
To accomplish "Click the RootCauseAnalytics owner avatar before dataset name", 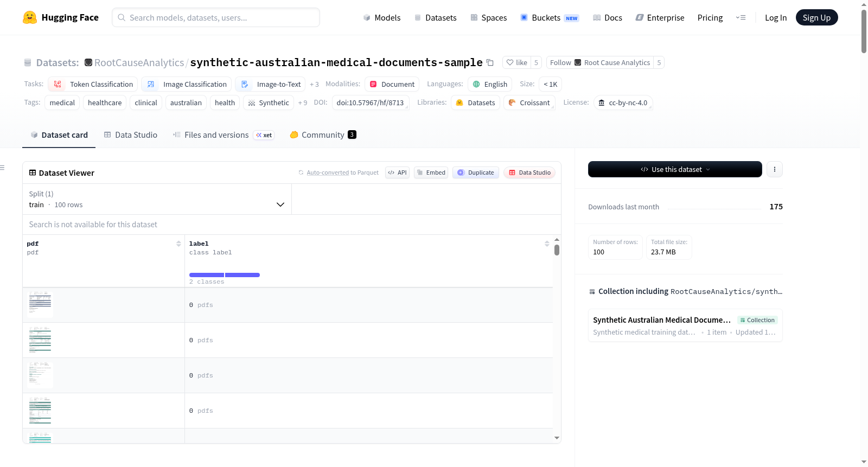I will tap(88, 62).
